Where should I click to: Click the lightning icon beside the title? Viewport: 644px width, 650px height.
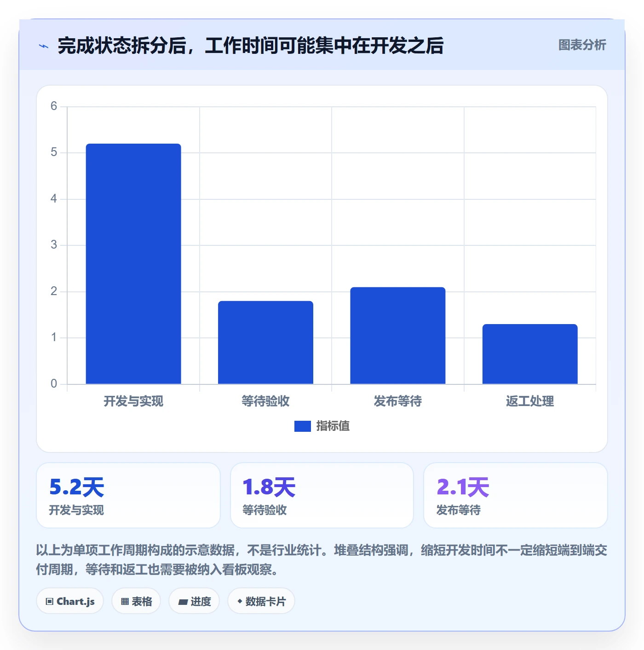click(44, 46)
